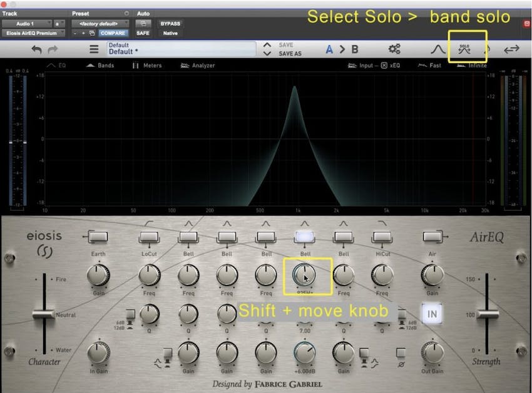Open the Eiosis AirEQ Premium plugin selector

click(x=34, y=33)
